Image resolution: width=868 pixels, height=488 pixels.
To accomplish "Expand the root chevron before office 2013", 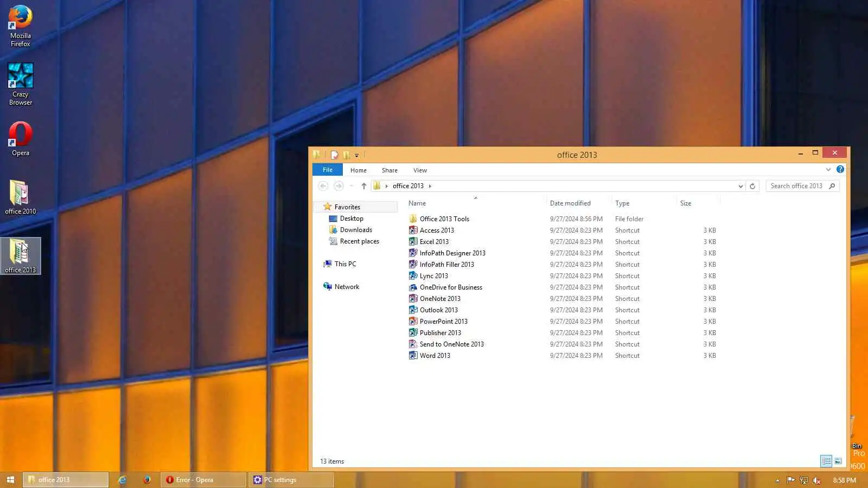I will [x=386, y=186].
